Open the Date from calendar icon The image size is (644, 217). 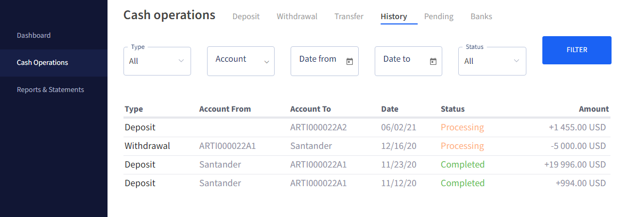click(350, 62)
